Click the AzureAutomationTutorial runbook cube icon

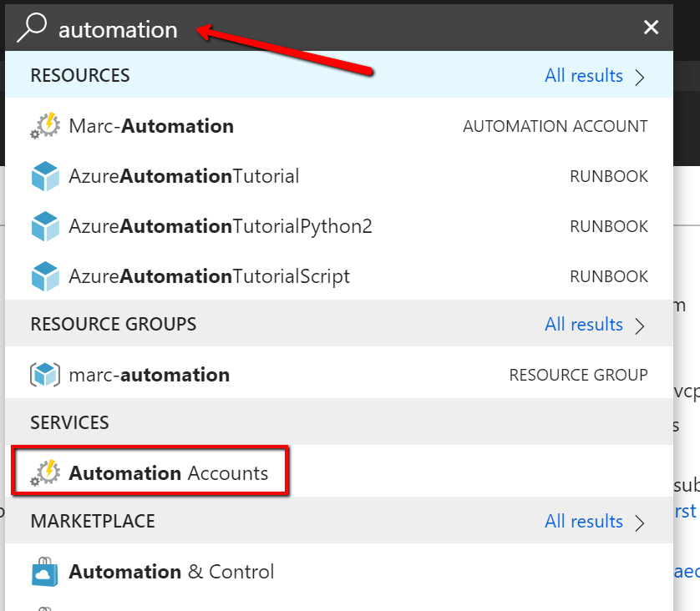coord(43,175)
